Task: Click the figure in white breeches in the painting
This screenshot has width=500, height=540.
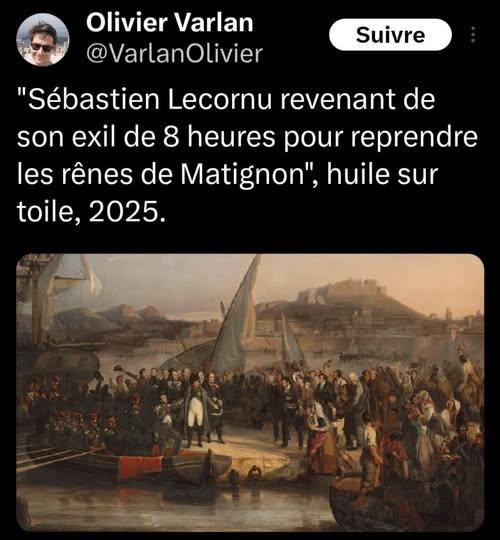Action: tap(195, 410)
